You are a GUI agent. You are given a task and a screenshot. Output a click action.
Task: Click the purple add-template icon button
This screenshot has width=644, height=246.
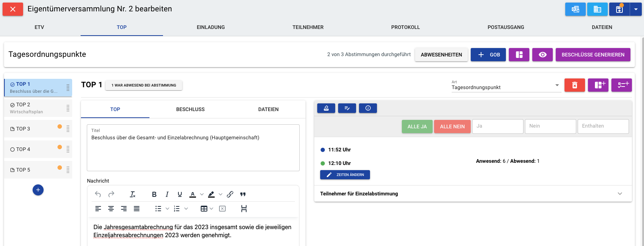(x=598, y=85)
